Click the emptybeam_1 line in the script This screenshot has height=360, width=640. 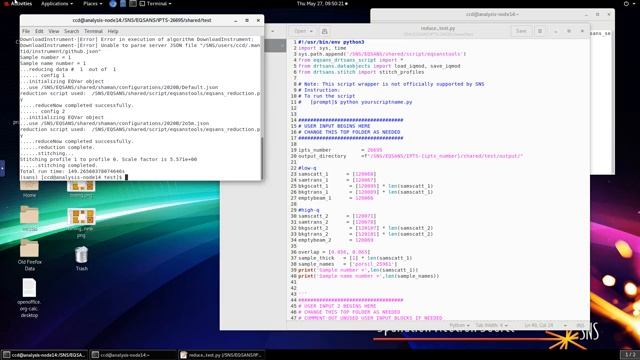click(336, 198)
